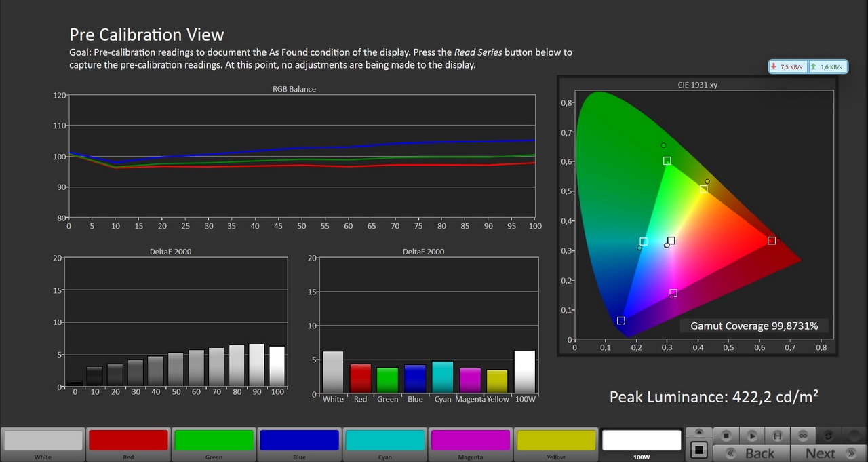Screen dimensions: 868x462
Task: Select the Red color swatch
Action: click(128, 440)
